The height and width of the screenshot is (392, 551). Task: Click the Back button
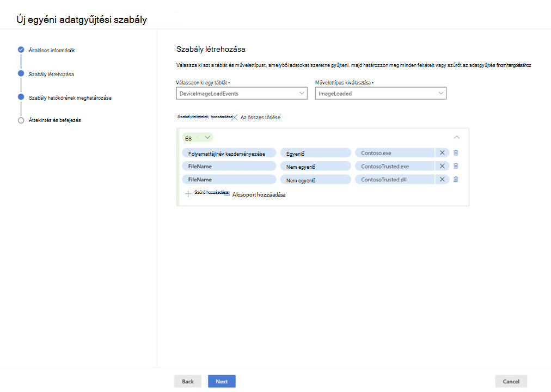188,381
